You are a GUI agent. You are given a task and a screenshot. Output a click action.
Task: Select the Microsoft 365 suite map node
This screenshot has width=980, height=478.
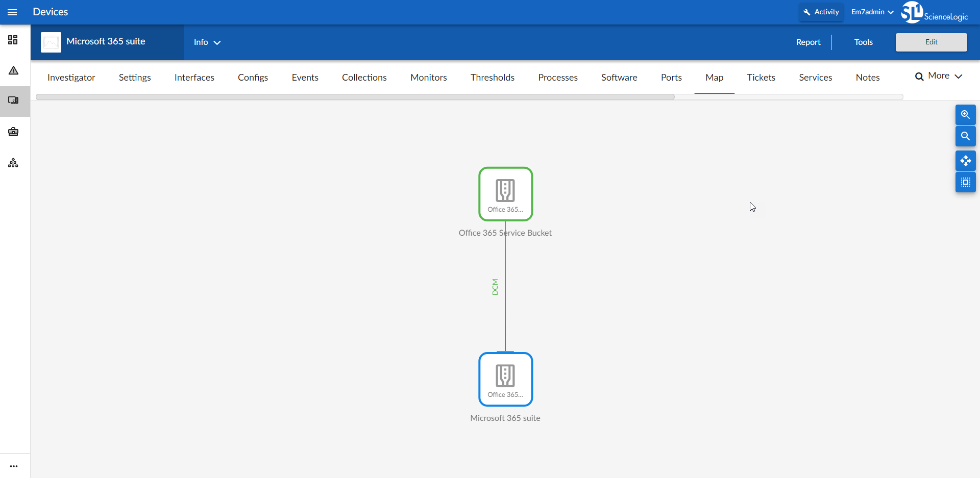(x=505, y=379)
